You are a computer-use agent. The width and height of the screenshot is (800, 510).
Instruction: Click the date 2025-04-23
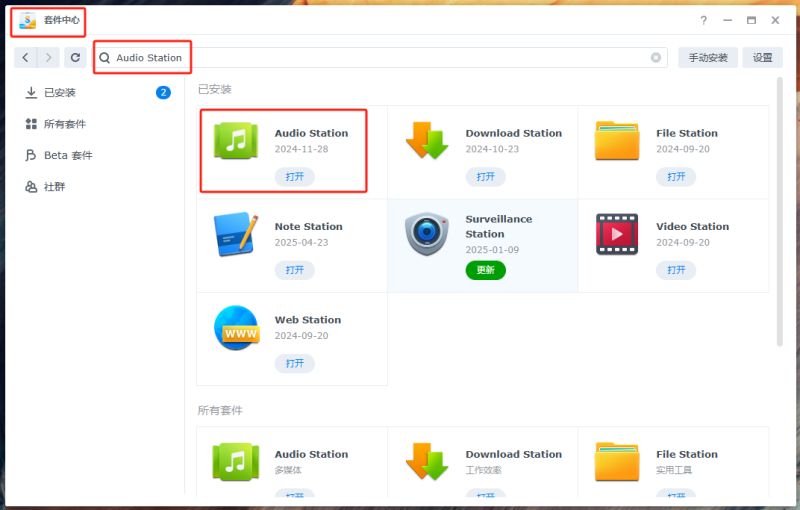click(x=301, y=242)
